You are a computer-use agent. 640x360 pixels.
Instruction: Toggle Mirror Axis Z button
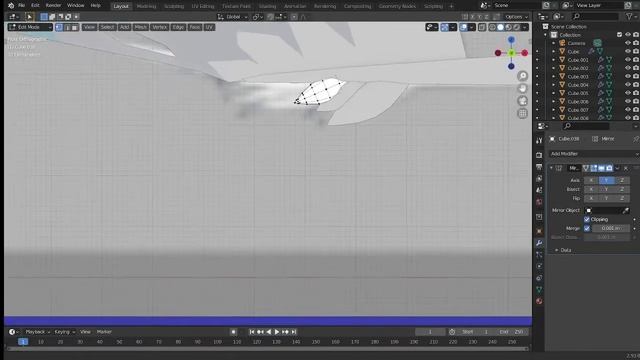[622, 180]
